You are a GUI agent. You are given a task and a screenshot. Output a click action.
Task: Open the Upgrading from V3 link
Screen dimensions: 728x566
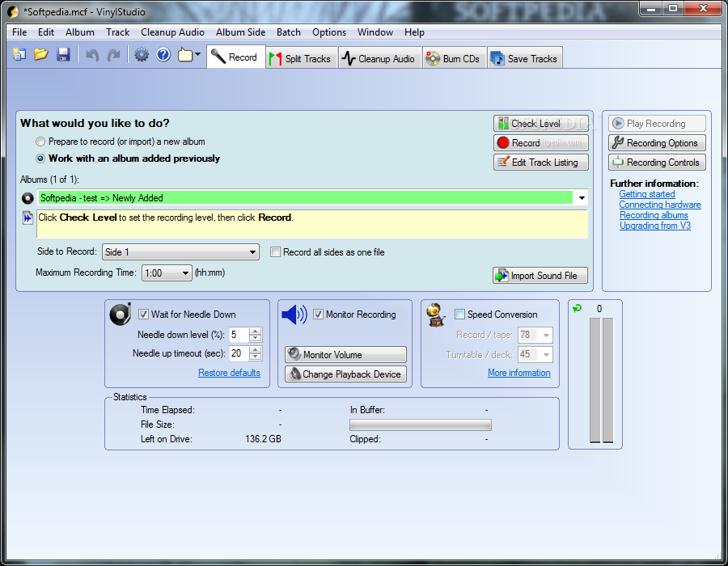point(655,226)
